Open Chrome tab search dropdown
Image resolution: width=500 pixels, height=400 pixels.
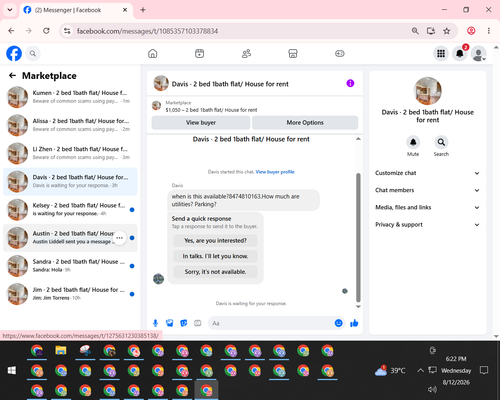(10, 10)
